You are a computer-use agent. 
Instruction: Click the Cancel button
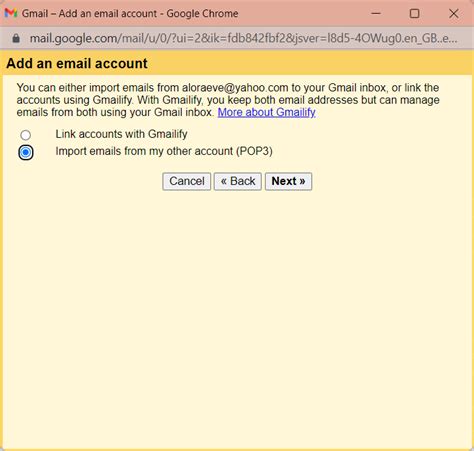[187, 181]
